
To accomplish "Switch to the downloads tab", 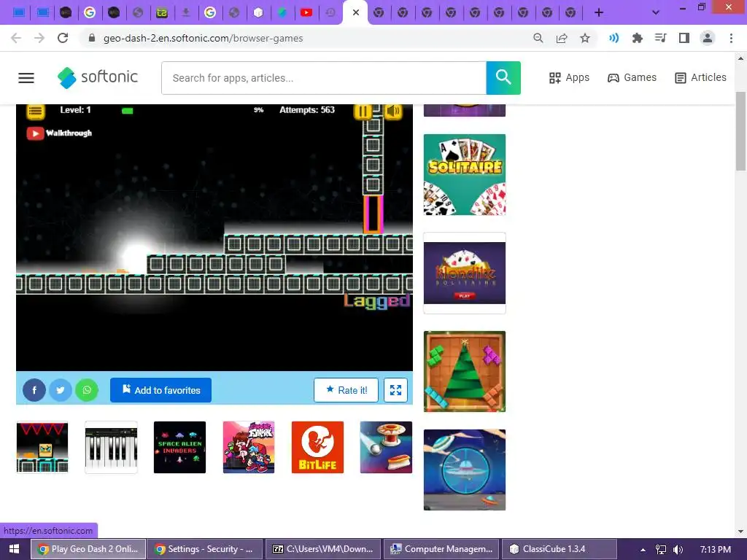I will [x=186, y=12].
